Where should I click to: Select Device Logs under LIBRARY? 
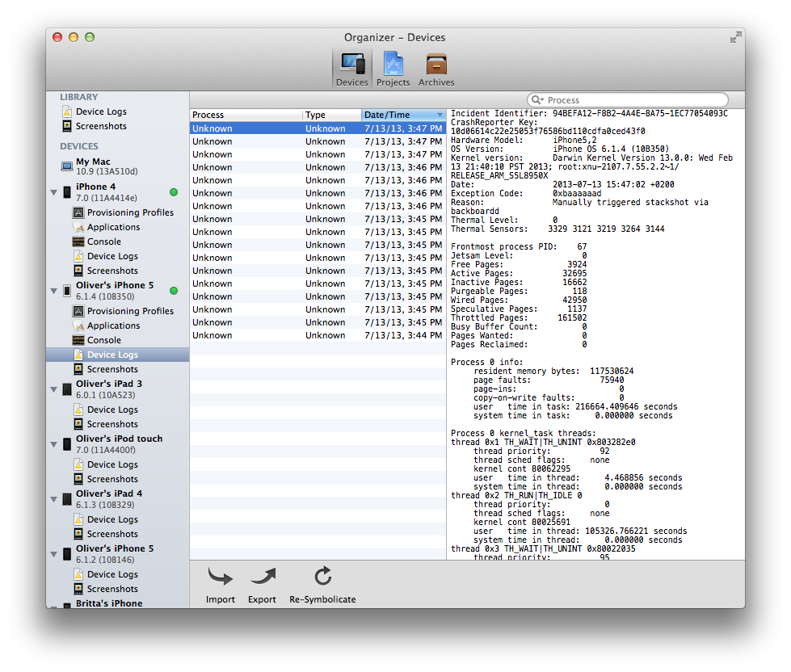click(x=101, y=111)
